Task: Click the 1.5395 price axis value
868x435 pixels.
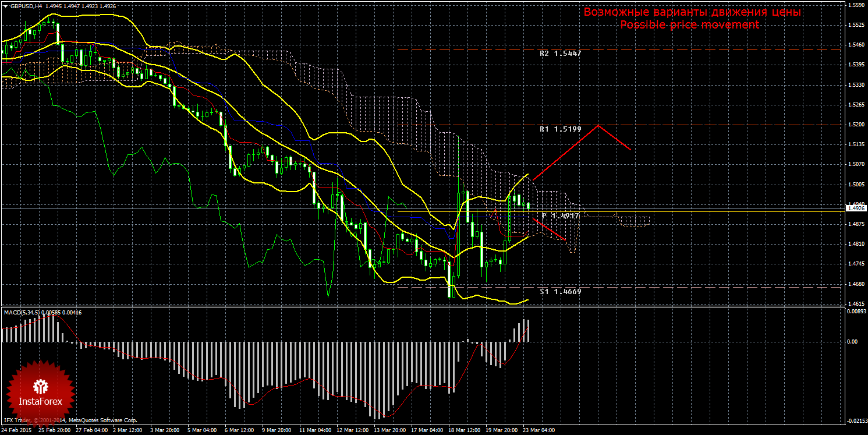Action: pyautogui.click(x=856, y=65)
